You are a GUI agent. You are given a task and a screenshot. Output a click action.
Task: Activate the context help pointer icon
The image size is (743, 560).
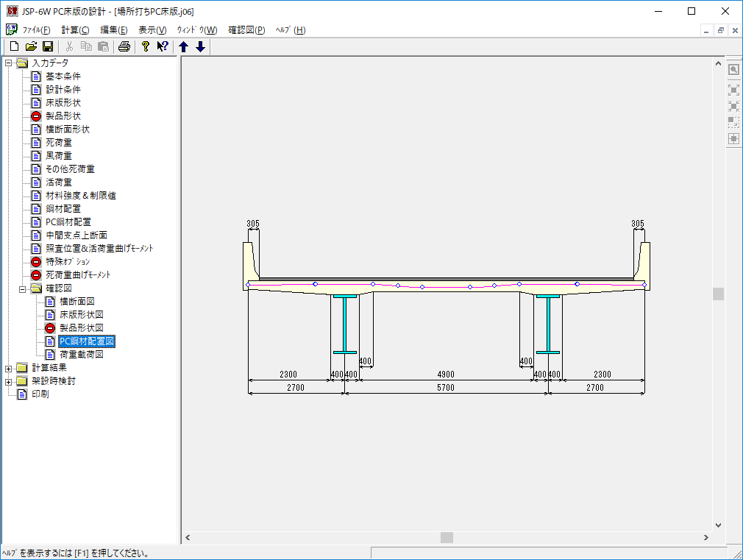tap(163, 47)
